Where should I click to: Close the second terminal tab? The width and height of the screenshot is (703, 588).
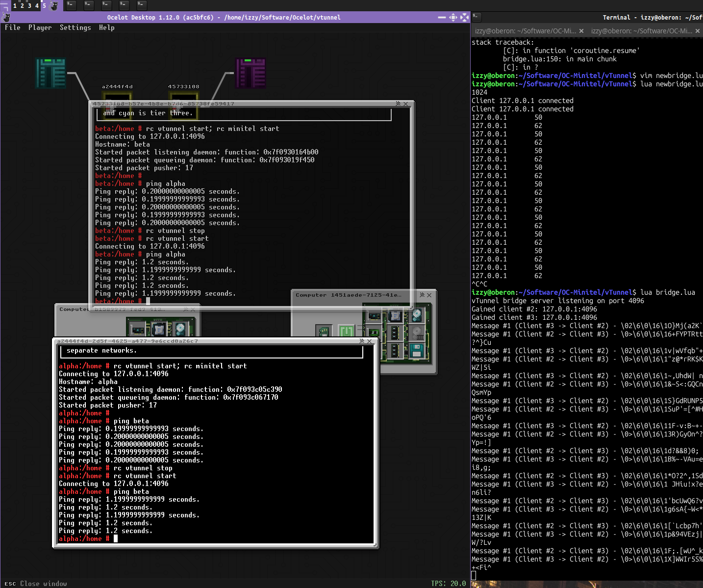point(698,31)
